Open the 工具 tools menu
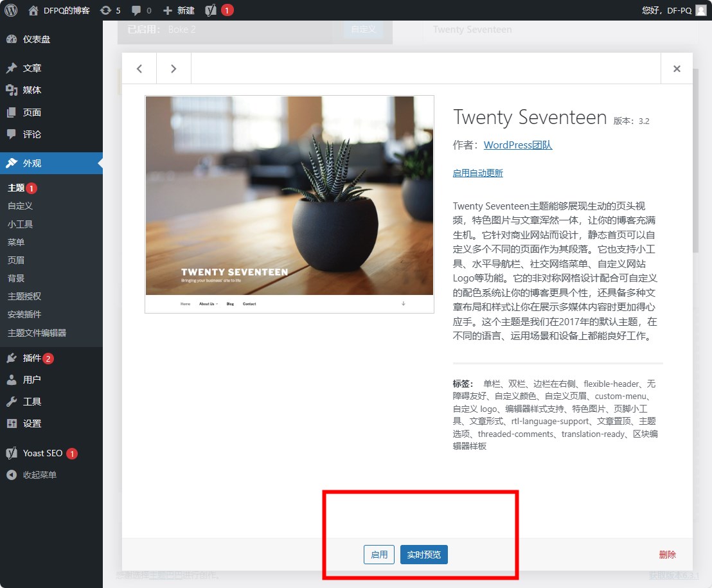The width and height of the screenshot is (712, 588). 51,402
